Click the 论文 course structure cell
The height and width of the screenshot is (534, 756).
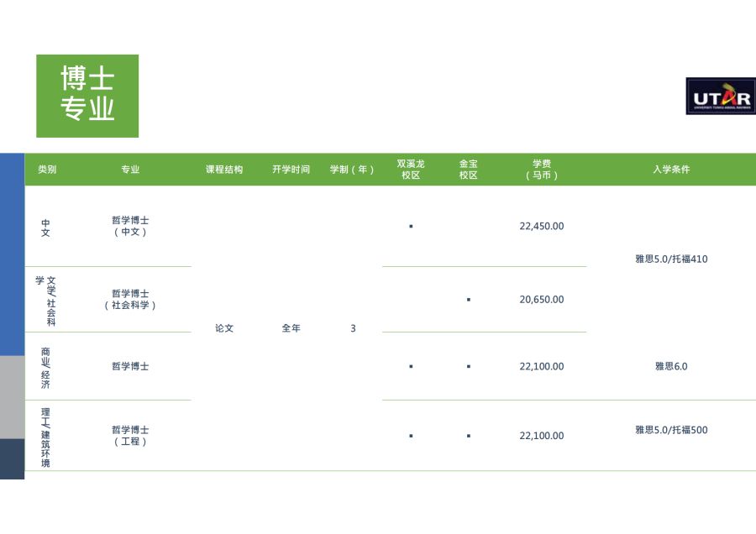(224, 328)
